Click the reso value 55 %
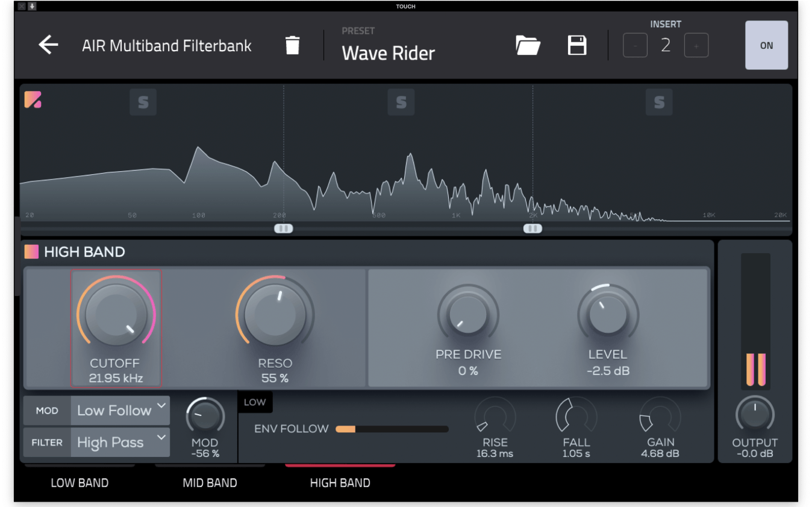812x507 pixels. click(275, 378)
